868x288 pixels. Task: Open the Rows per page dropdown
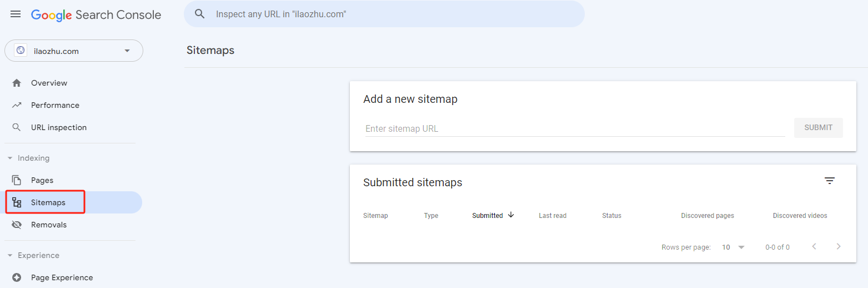[733, 247]
